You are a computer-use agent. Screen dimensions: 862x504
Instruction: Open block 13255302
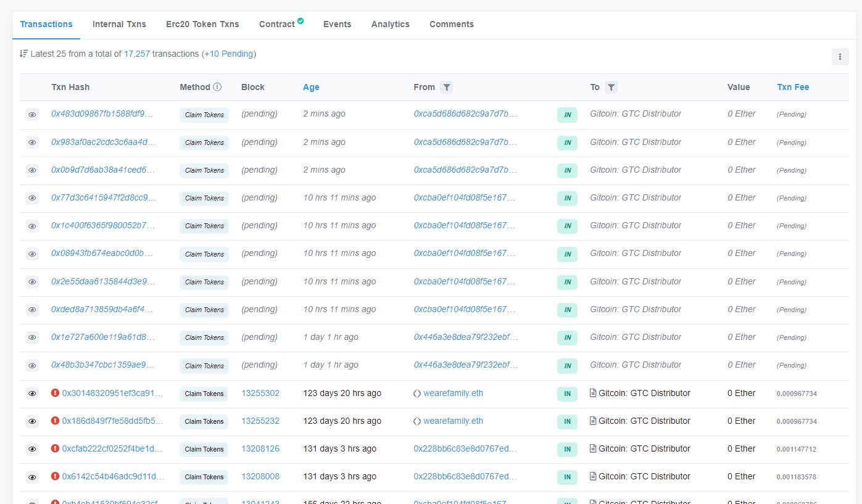click(x=260, y=393)
